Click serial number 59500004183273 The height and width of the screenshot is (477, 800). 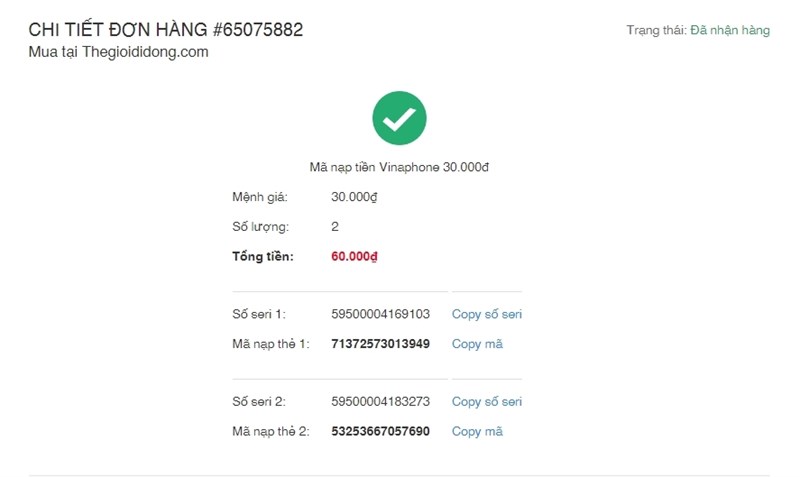click(x=380, y=401)
